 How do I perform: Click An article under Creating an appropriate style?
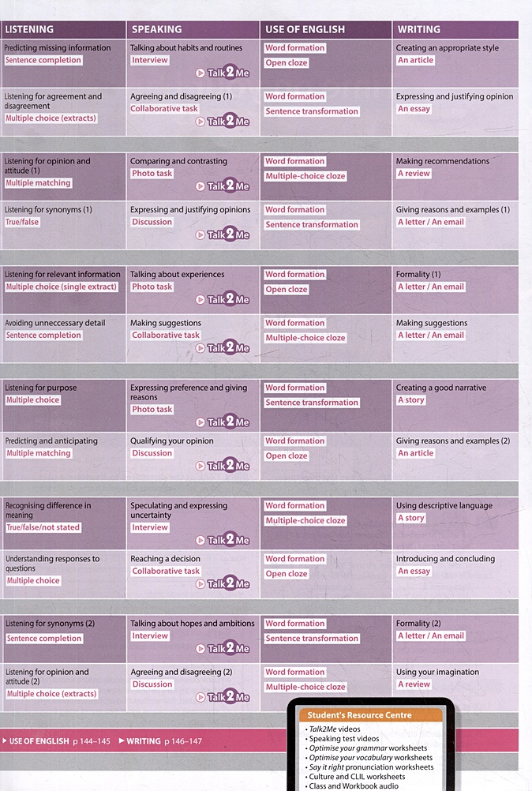(414, 60)
